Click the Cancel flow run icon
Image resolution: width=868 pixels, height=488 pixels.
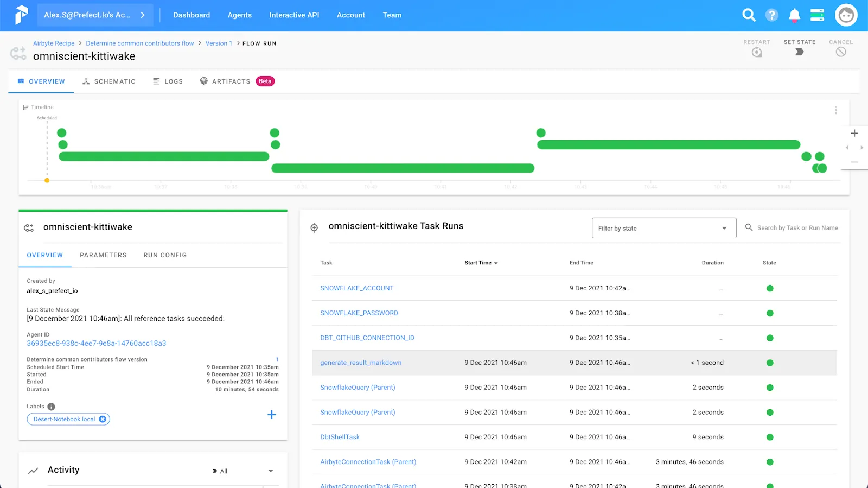[841, 52]
